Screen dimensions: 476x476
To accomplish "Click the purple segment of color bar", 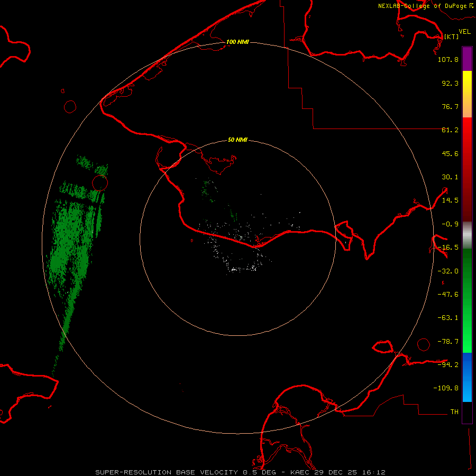I will point(467,59).
